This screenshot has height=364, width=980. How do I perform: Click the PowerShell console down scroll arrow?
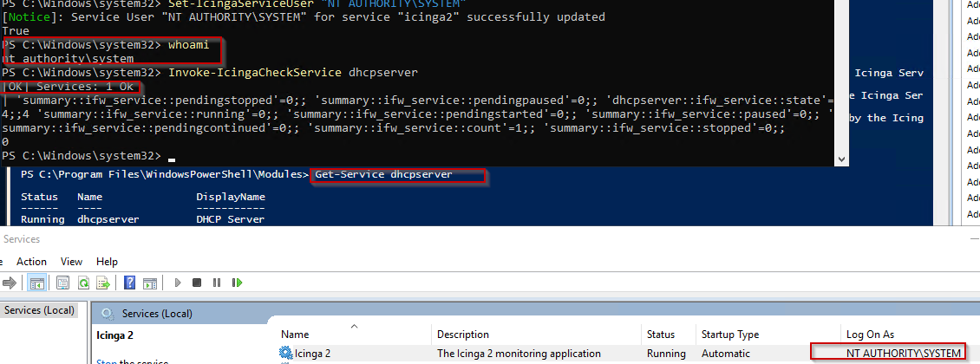coord(840,159)
